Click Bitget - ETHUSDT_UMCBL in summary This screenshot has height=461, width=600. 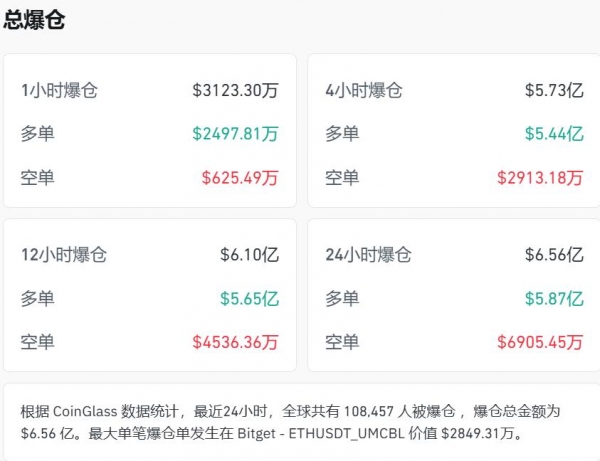tap(321, 434)
